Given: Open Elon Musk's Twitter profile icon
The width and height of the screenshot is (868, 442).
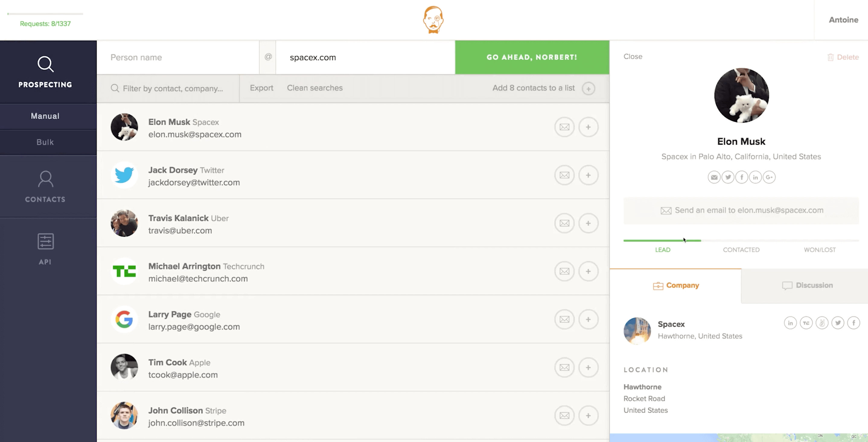Looking at the screenshot, I should tap(728, 177).
